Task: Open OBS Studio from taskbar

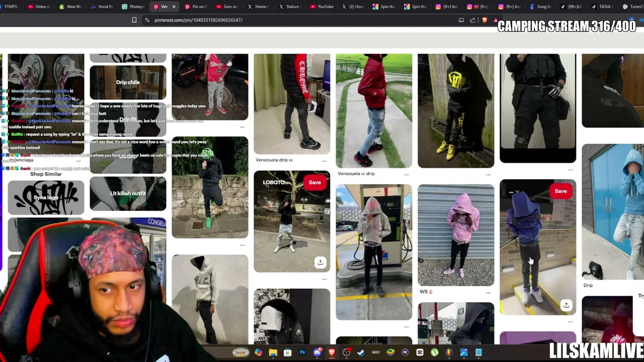Action: point(346,352)
